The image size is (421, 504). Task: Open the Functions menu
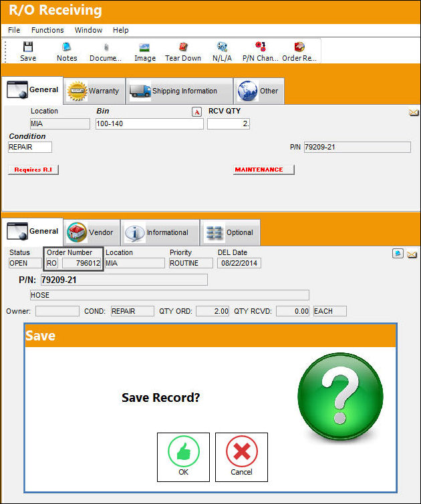[x=47, y=30]
